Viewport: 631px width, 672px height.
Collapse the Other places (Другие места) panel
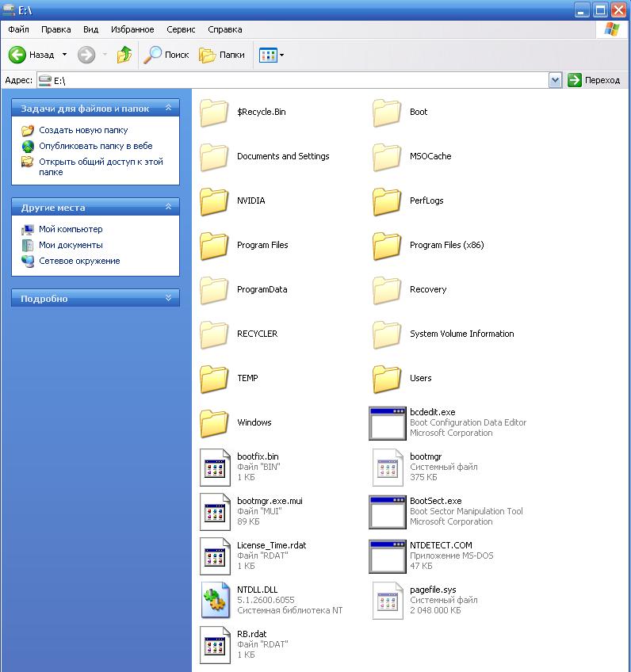pos(168,207)
